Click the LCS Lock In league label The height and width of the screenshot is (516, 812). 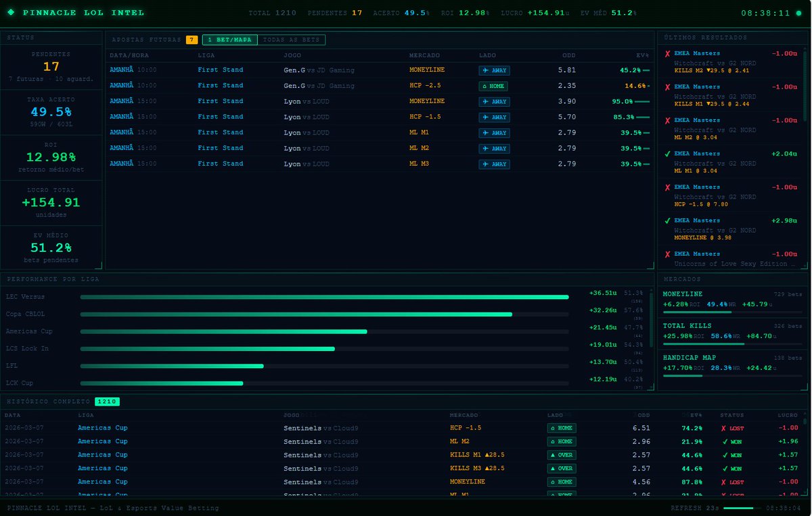[27, 348]
